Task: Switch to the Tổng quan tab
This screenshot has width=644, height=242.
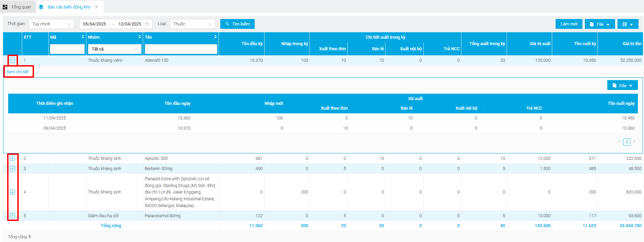Action: coord(17,7)
